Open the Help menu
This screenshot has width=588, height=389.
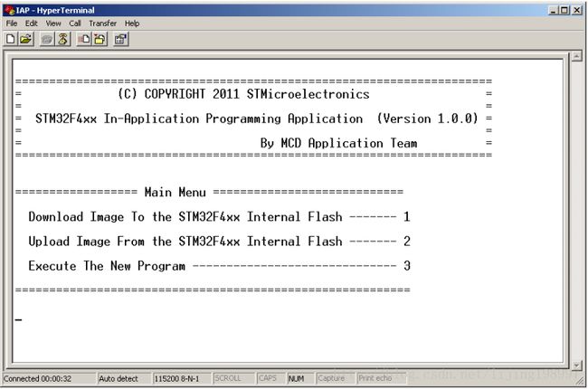click(132, 24)
